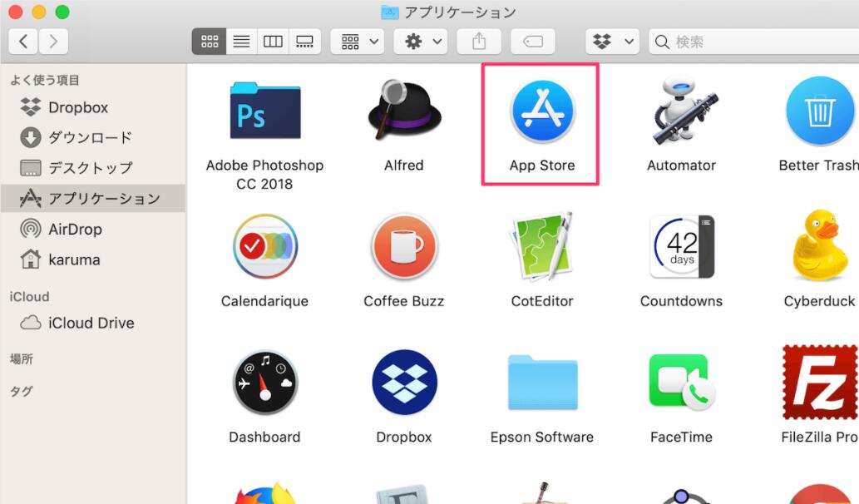Click the Share button

click(478, 41)
